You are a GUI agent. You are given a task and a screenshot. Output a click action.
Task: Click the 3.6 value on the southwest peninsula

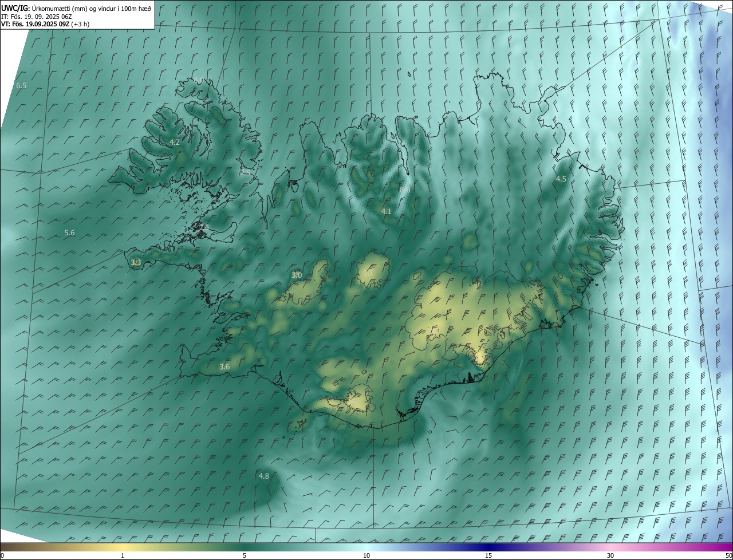click(x=224, y=366)
